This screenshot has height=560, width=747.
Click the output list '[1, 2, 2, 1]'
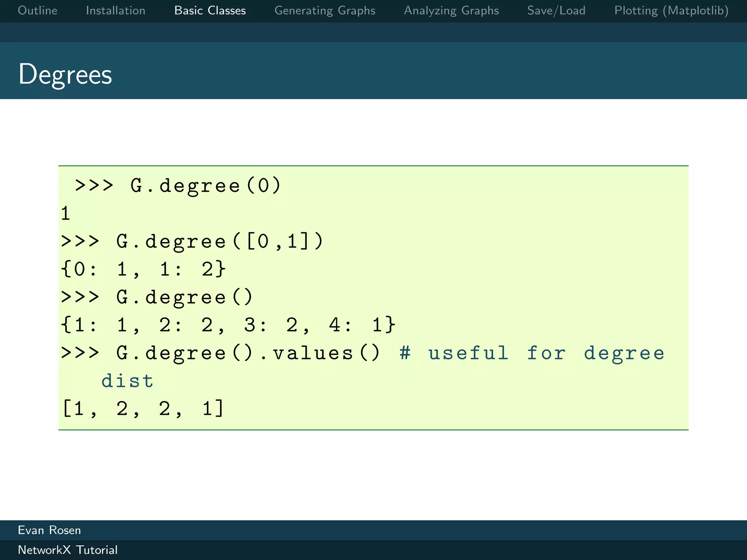click(x=143, y=408)
